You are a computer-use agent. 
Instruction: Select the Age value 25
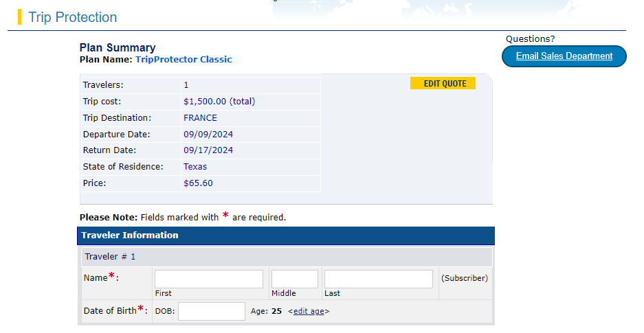tap(276, 311)
